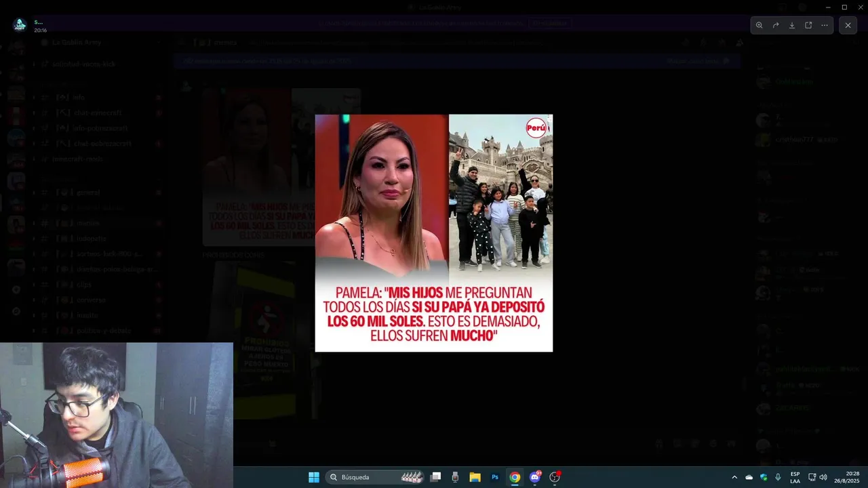The image size is (868, 488).
Task: Show hidden system tray icons
Action: (x=734, y=477)
